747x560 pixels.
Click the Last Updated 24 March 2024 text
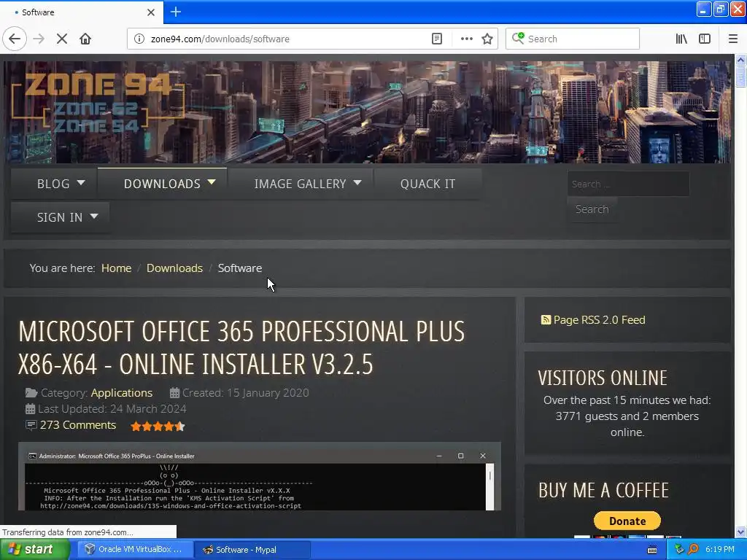[x=112, y=409]
